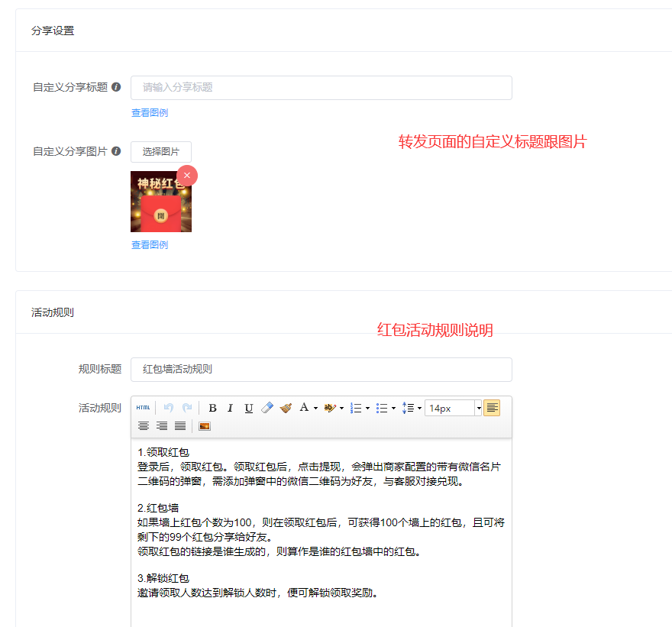Right align the rule text
Screen dimensions: 672x627
[162, 426]
